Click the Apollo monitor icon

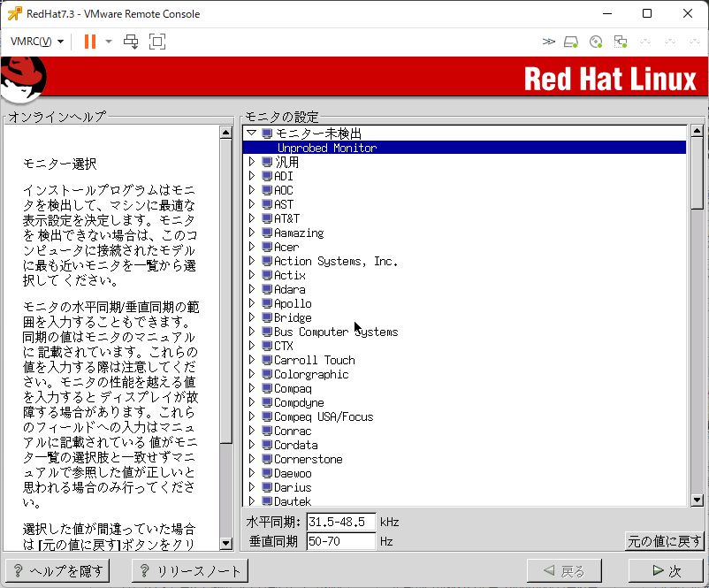(267, 303)
